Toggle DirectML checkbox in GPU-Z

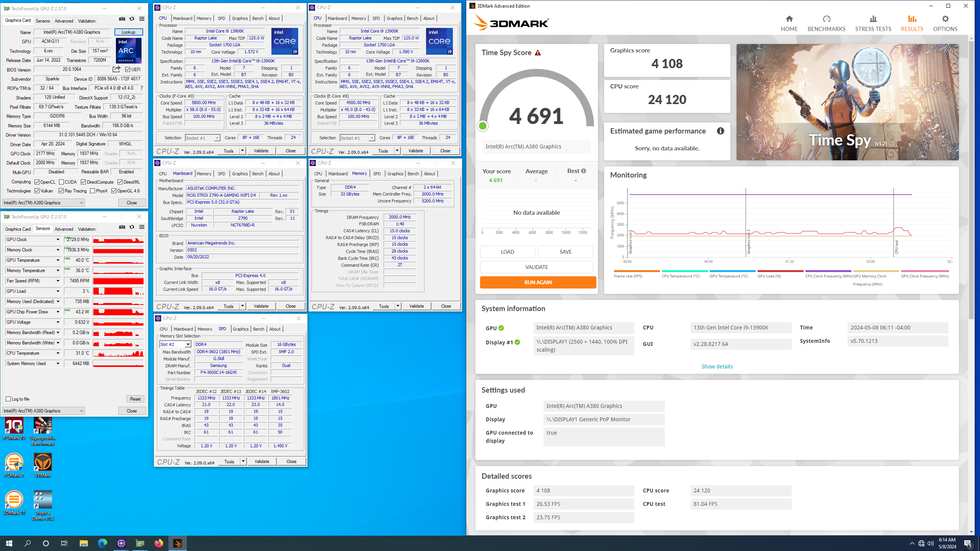click(120, 182)
